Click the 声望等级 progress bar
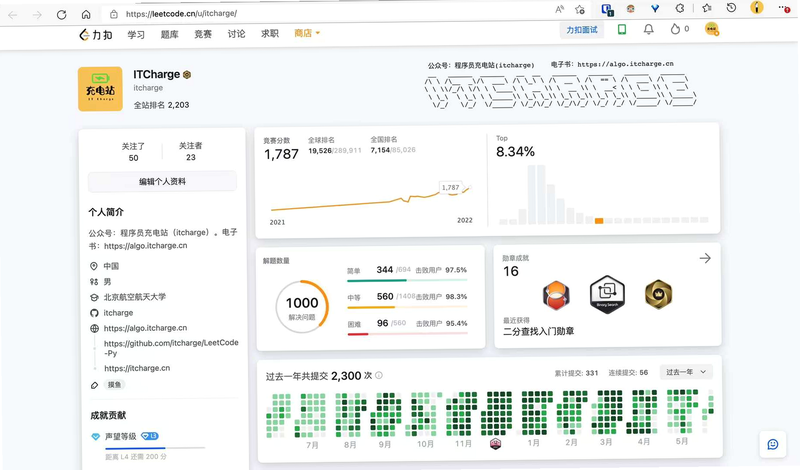Screen dimensions: 800x470 coord(155,448)
